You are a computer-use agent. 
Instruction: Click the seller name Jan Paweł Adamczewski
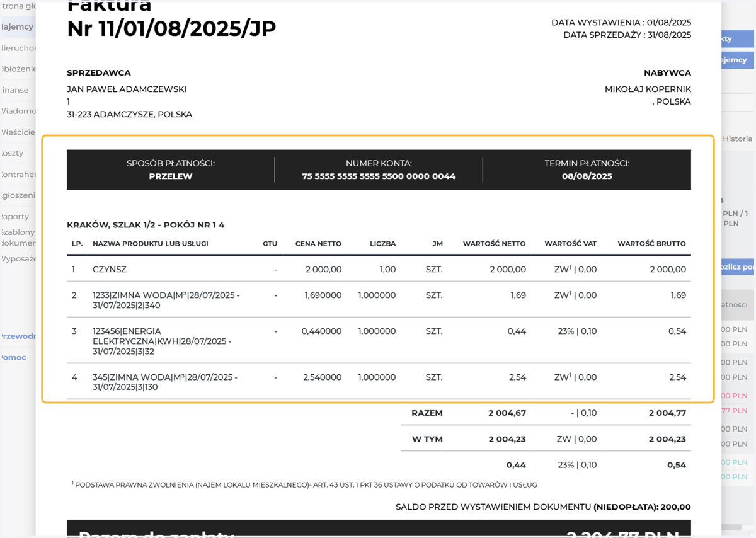127,89
